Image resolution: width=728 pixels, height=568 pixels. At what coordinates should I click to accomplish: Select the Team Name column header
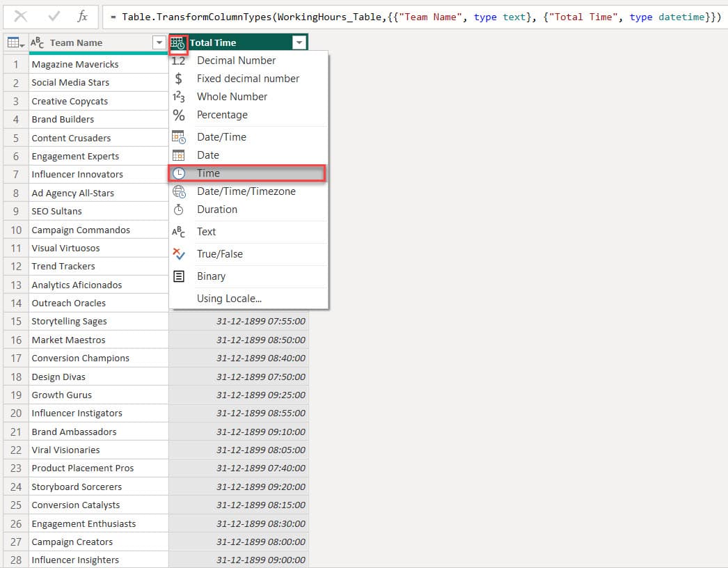click(x=98, y=42)
